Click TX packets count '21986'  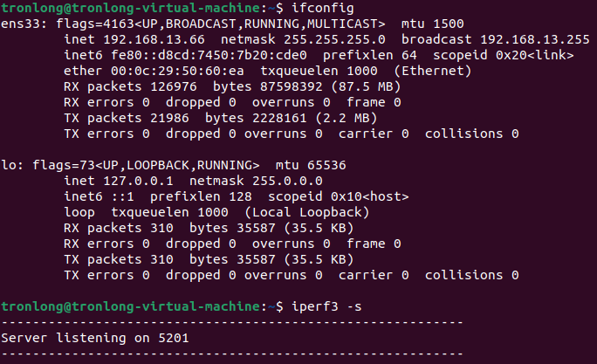coord(169,118)
